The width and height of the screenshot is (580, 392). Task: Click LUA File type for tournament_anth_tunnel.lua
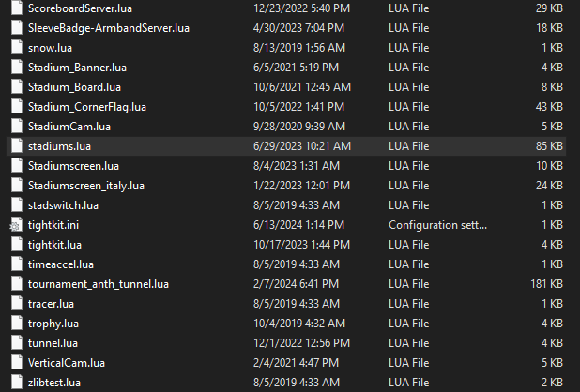[x=409, y=284]
